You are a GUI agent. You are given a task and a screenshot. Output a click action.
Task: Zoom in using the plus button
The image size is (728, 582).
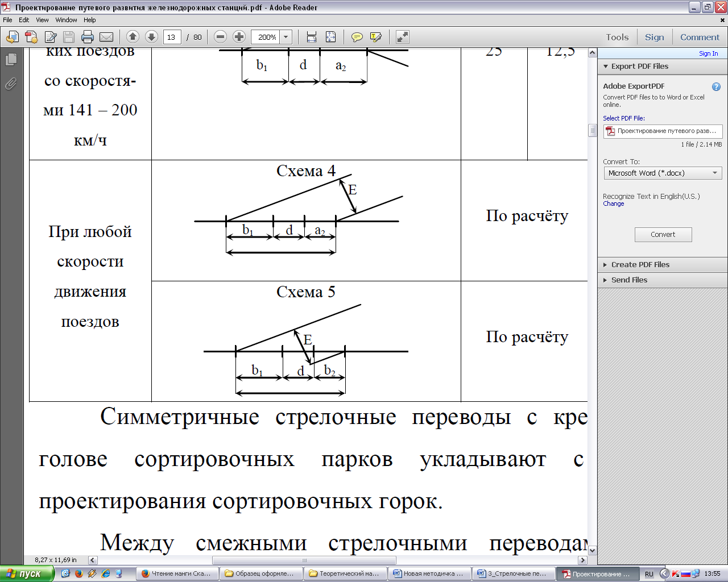[x=239, y=37]
